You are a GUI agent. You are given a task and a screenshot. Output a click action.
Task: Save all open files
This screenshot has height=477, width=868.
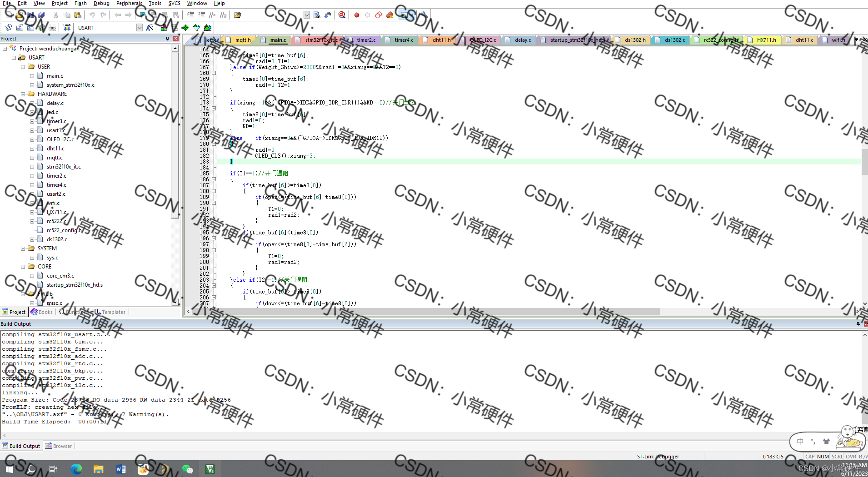point(41,15)
